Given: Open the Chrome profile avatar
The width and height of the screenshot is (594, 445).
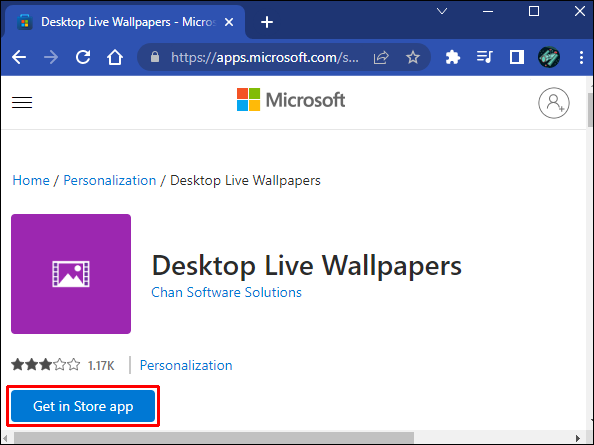Looking at the screenshot, I should click(549, 58).
